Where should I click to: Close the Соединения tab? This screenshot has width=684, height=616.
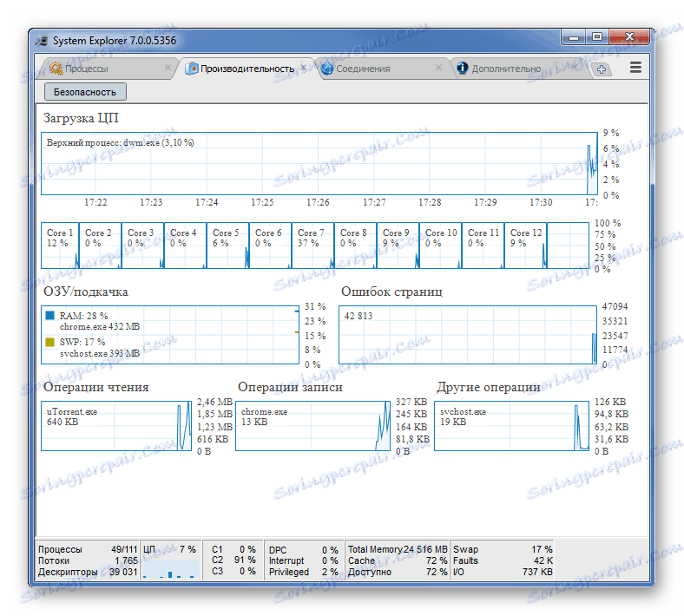439,68
